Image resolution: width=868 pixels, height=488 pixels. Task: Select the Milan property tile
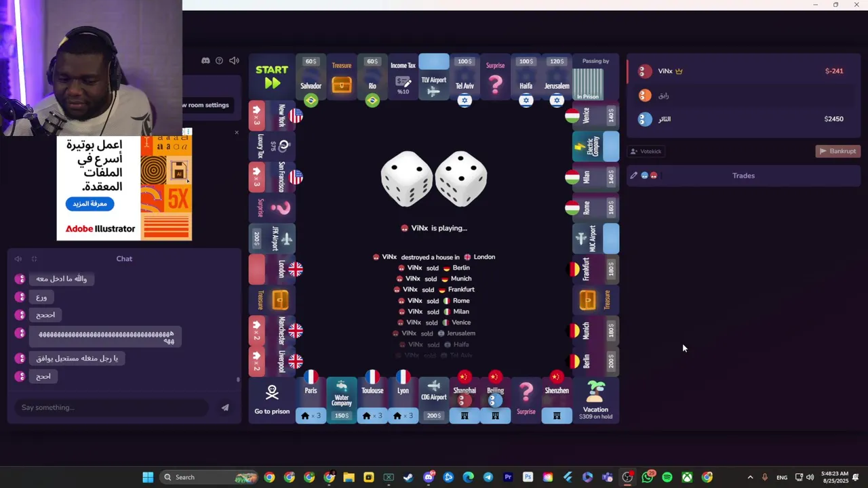[x=591, y=177]
